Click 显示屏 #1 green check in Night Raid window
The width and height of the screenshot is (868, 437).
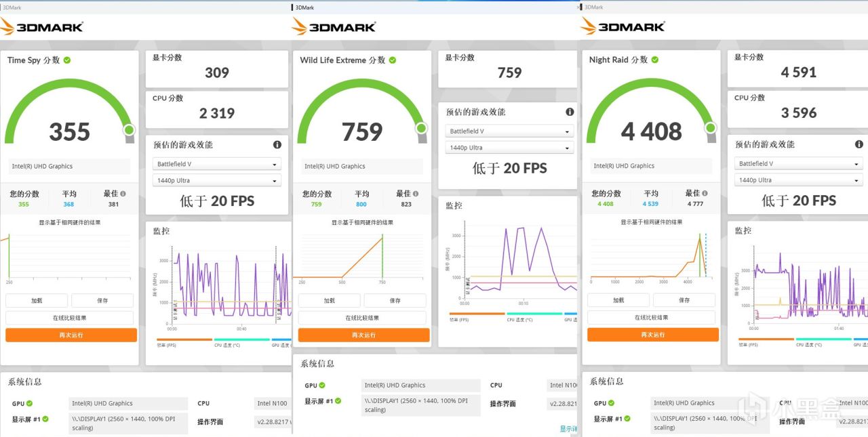click(627, 419)
